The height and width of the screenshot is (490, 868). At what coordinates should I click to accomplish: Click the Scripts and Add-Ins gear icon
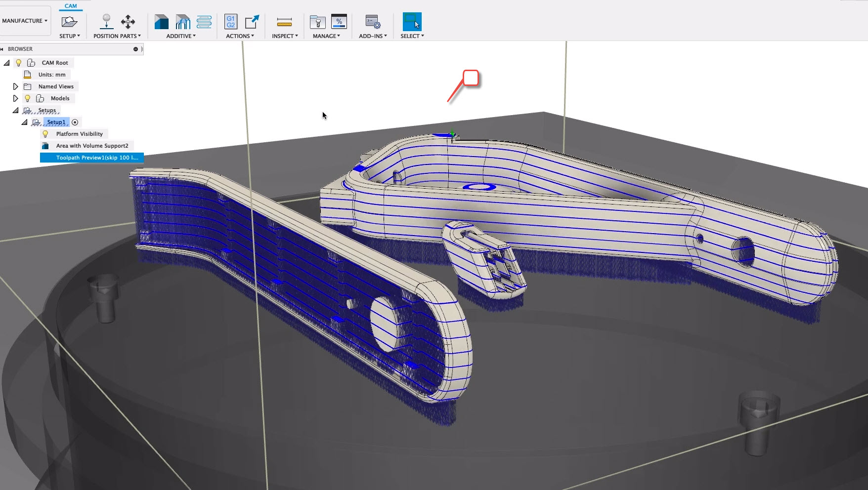coord(373,22)
